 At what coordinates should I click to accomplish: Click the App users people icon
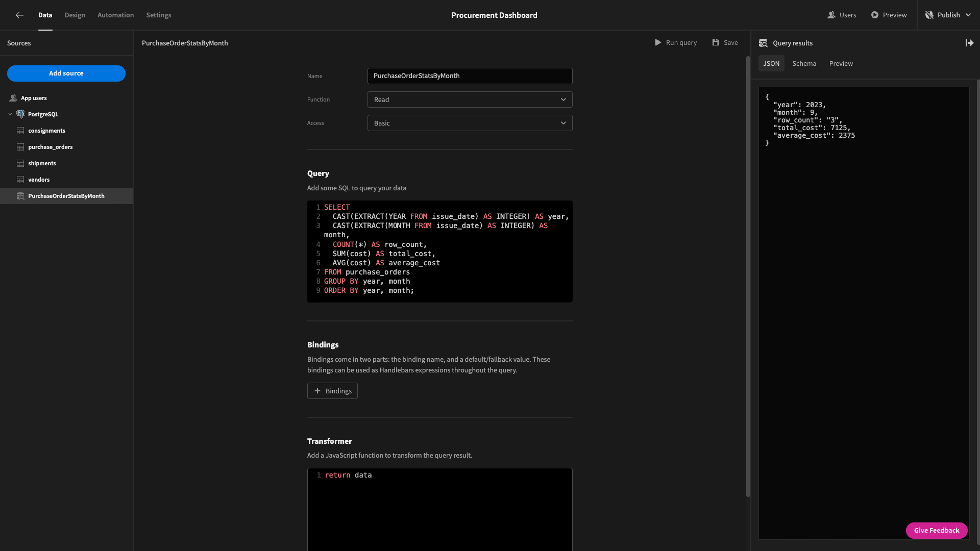(x=13, y=98)
